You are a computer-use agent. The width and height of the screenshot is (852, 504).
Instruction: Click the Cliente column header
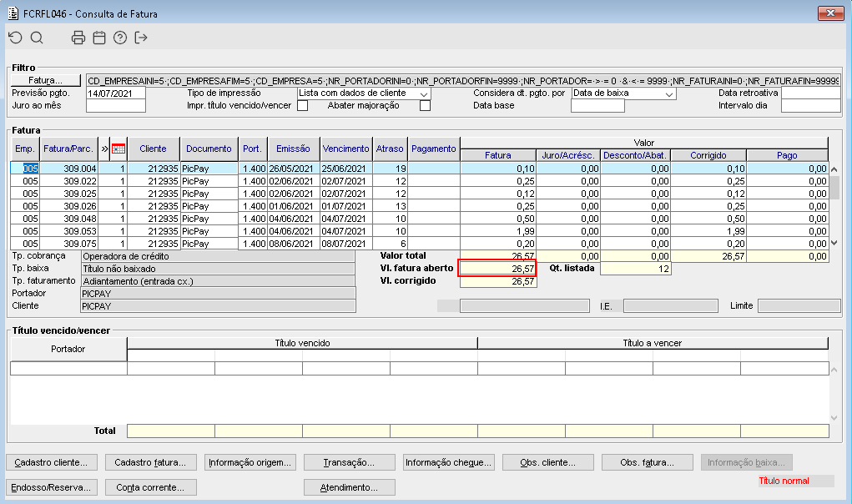click(153, 149)
